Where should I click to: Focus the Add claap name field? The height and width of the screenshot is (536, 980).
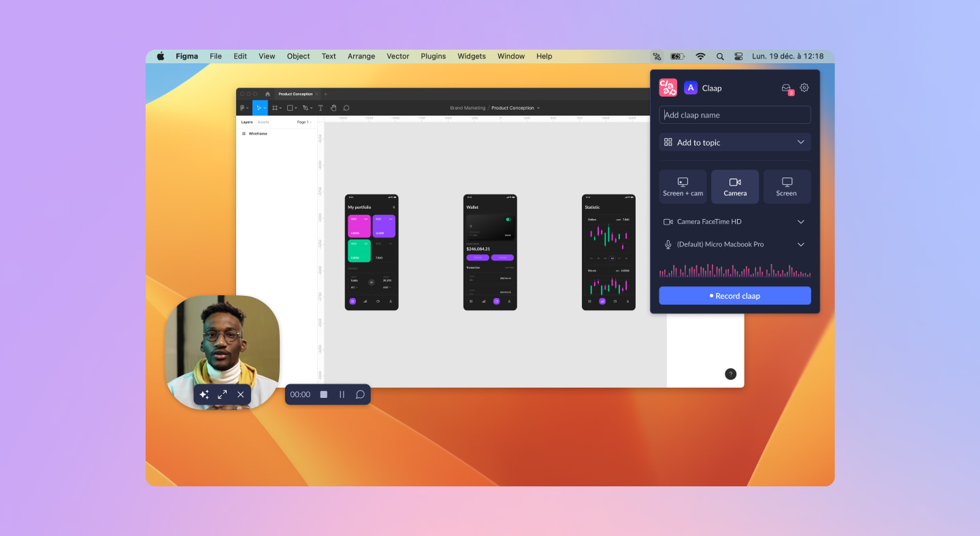pyautogui.click(x=735, y=115)
